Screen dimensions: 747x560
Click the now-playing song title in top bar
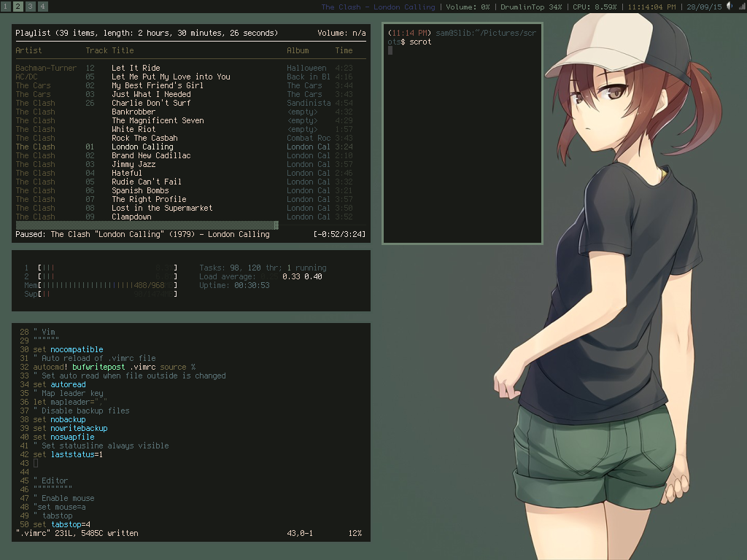pos(378,7)
